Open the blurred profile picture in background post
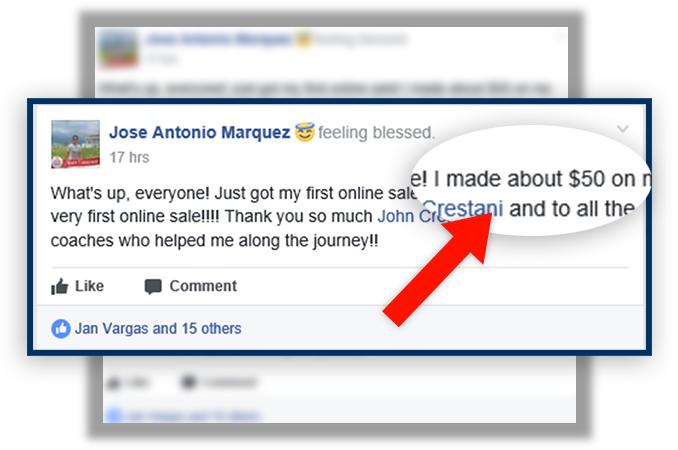 118,48
